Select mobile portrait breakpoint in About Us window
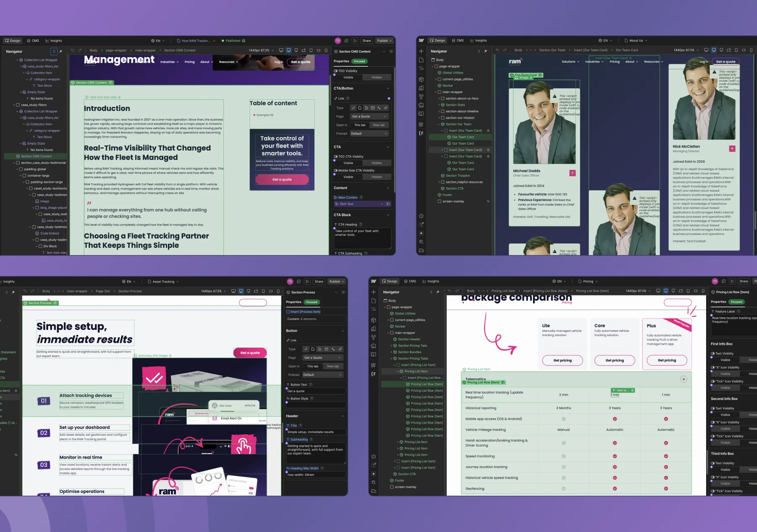This screenshot has width=757, height=532. coord(751,50)
